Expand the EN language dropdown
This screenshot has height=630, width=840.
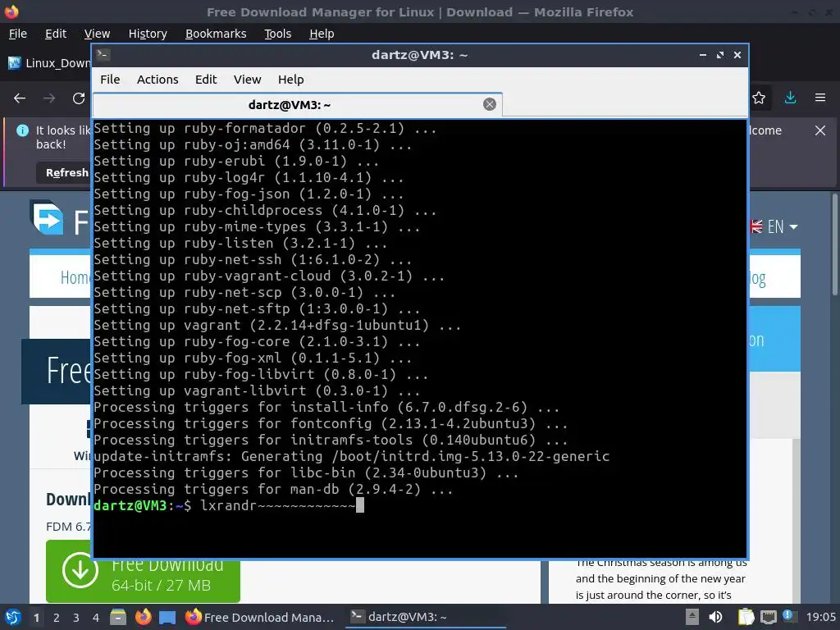[x=774, y=226]
